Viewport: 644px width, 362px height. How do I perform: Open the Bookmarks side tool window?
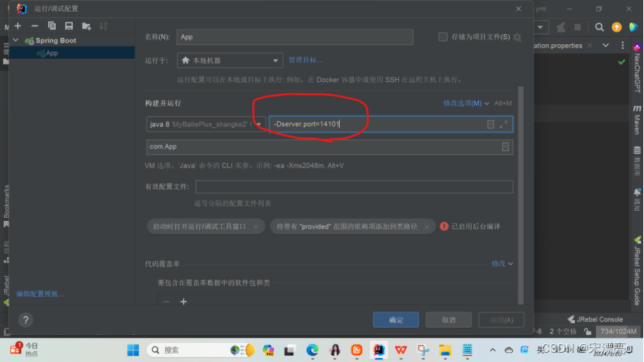pyautogui.click(x=6, y=206)
